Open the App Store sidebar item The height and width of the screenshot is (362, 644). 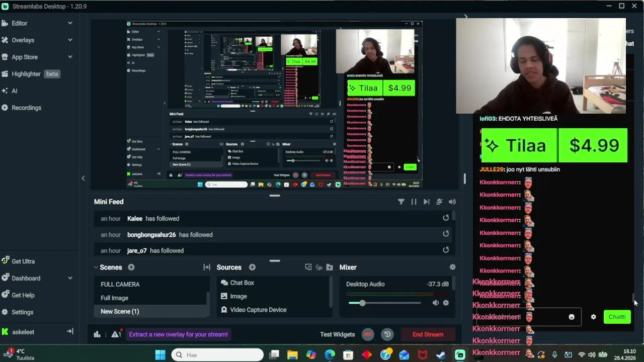pos(24,57)
